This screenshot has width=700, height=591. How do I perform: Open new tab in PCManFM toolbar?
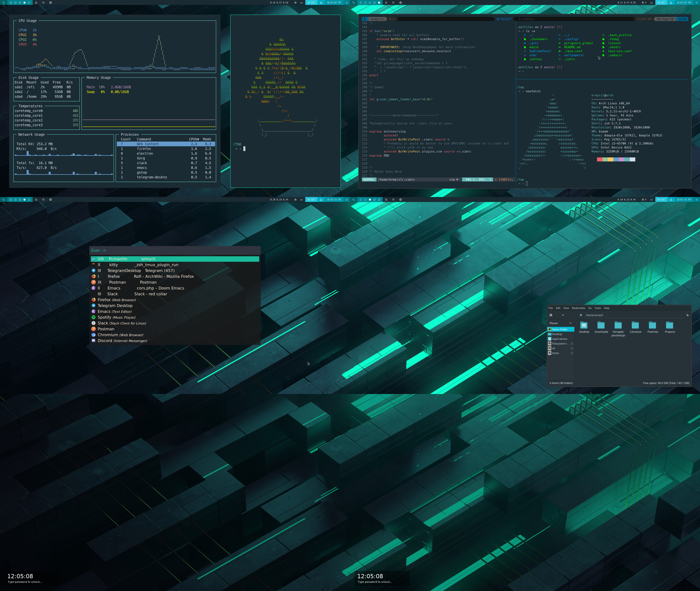pyautogui.click(x=551, y=315)
